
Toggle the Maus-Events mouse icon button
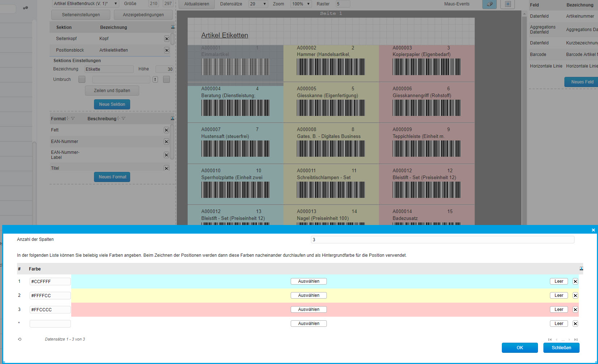[489, 4]
